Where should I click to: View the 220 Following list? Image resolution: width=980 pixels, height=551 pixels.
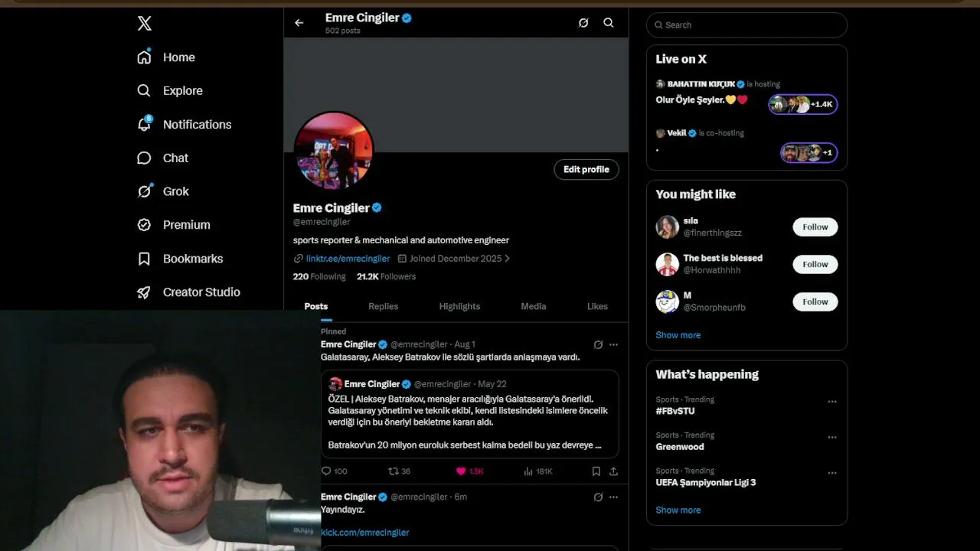(319, 276)
